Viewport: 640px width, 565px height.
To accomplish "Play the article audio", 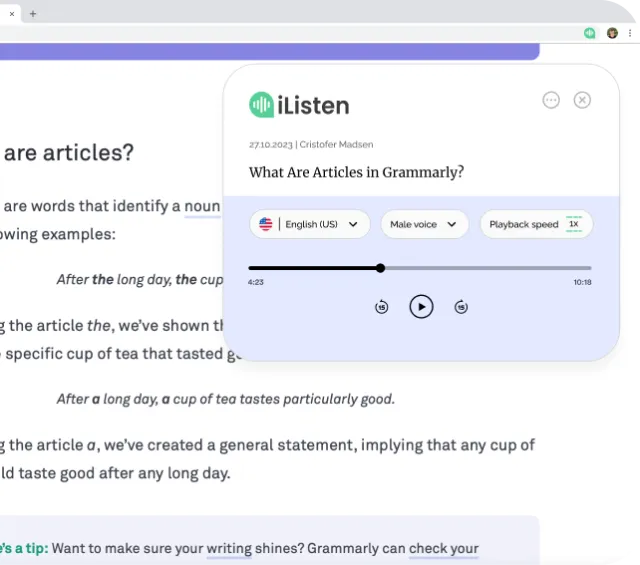I will 421,307.
